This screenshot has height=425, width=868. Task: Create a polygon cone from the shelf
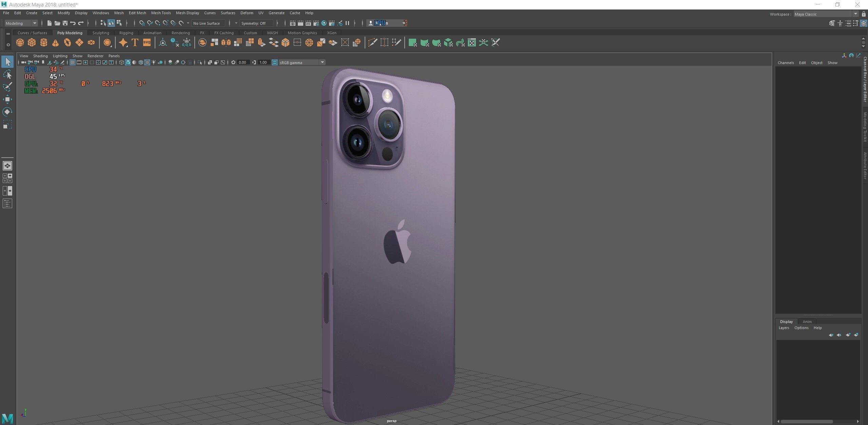(x=55, y=43)
